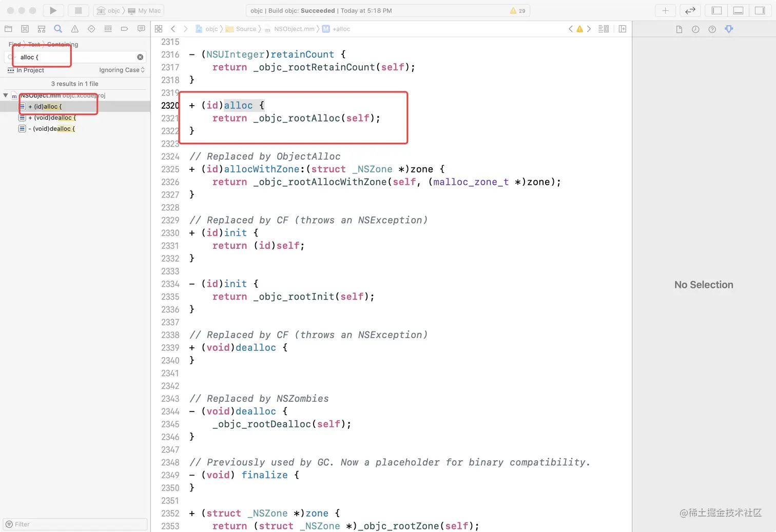Open the Containing match option
Screen dimensions: 776x532
pyautogui.click(x=63, y=45)
